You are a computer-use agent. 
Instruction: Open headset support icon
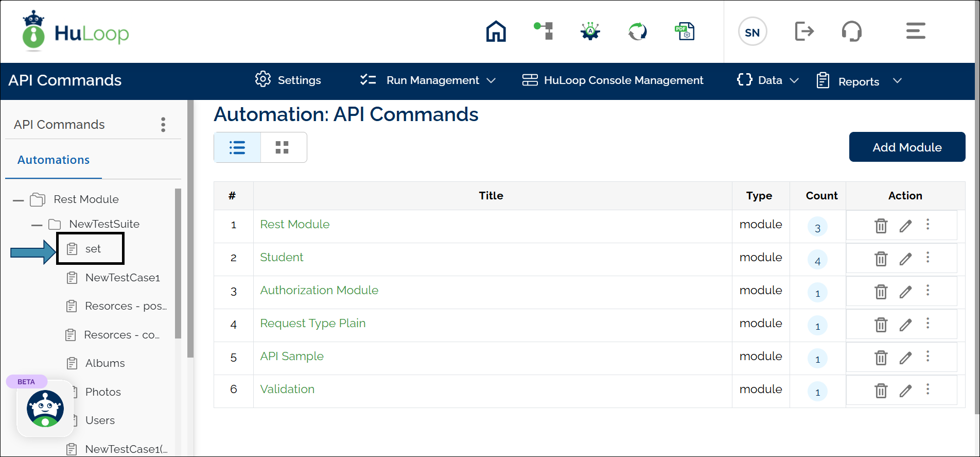(851, 31)
